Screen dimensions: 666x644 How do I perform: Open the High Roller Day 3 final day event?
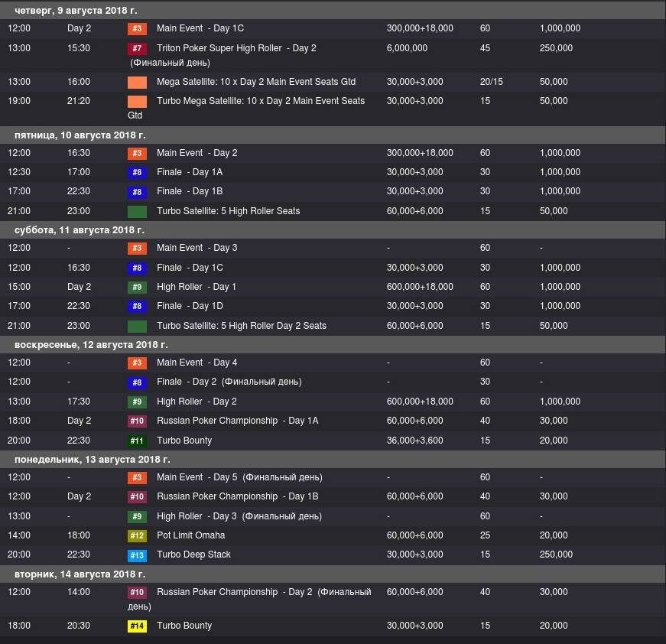239,516
